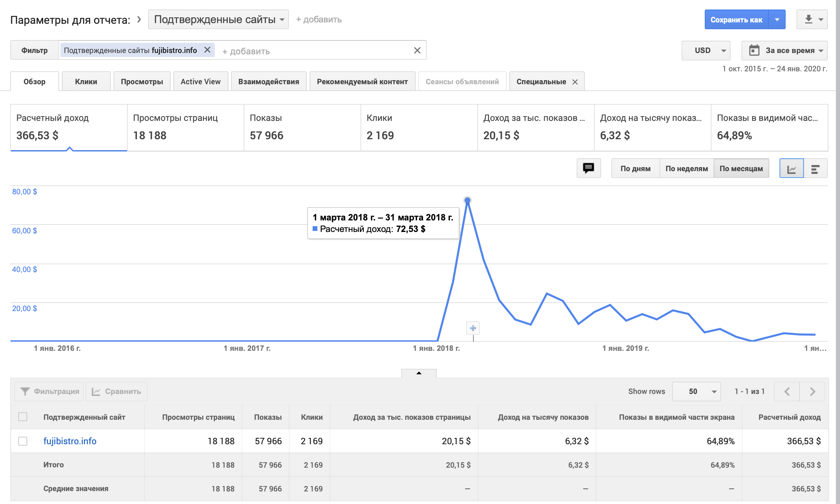Click the download report icon
This screenshot has width=840, height=504.
(809, 19)
